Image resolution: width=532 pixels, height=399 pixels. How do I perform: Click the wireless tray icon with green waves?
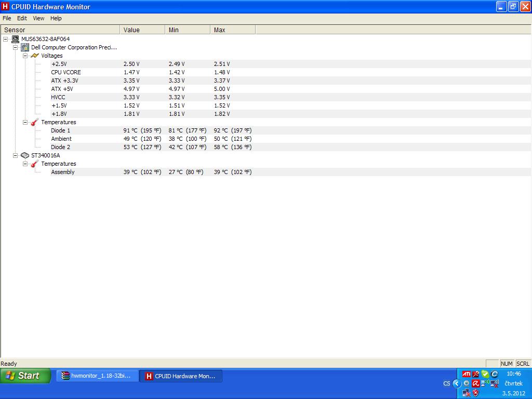[x=485, y=383]
